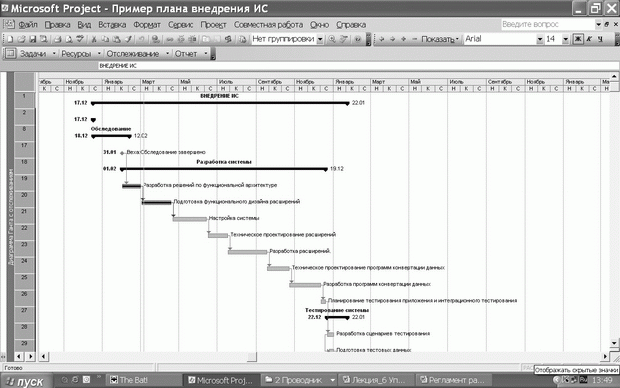Click the chart's horizontal scrollbar thumb
Viewport: 620px width, 388px height.
tap(252, 356)
